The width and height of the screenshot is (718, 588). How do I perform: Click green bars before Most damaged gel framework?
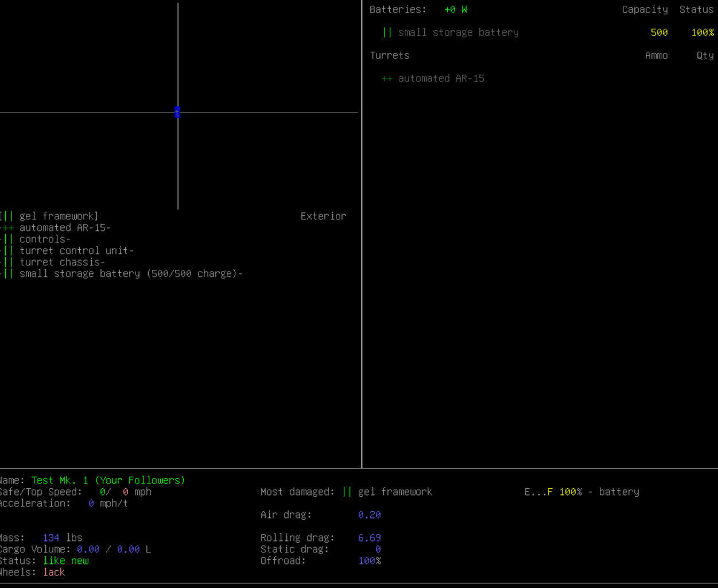click(347, 492)
